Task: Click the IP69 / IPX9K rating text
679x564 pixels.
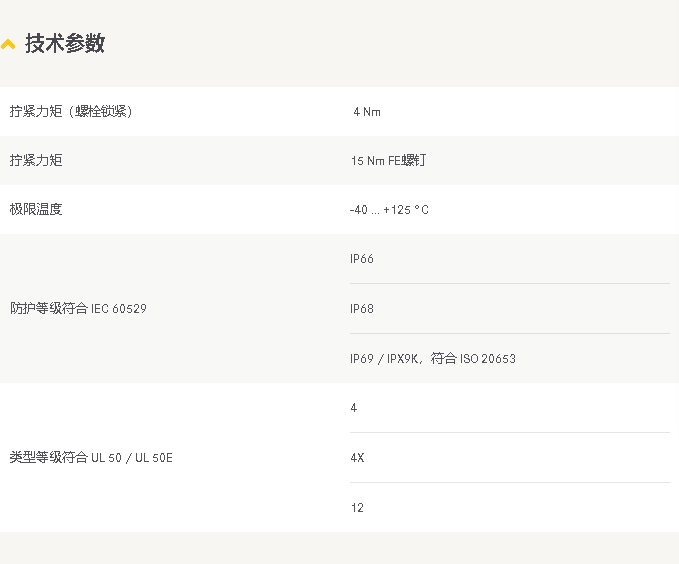Action: tap(384, 359)
